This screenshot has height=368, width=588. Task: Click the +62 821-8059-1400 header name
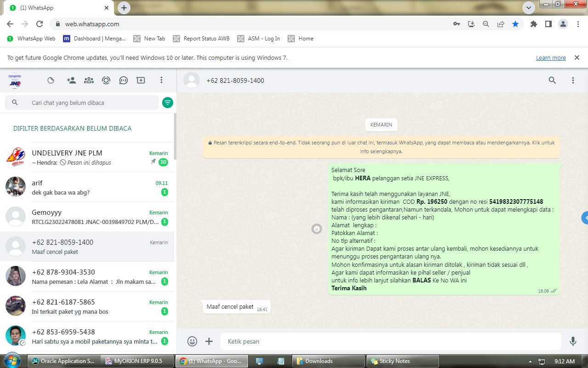235,80
